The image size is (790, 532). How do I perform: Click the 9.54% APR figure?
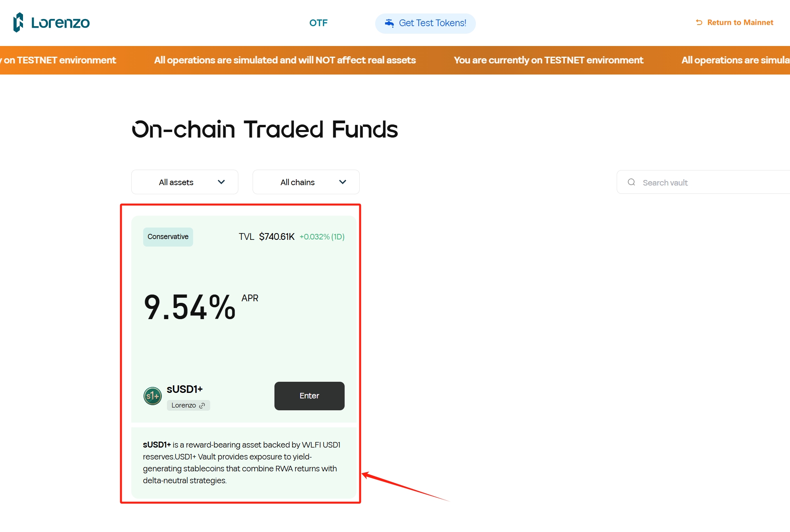tap(190, 307)
